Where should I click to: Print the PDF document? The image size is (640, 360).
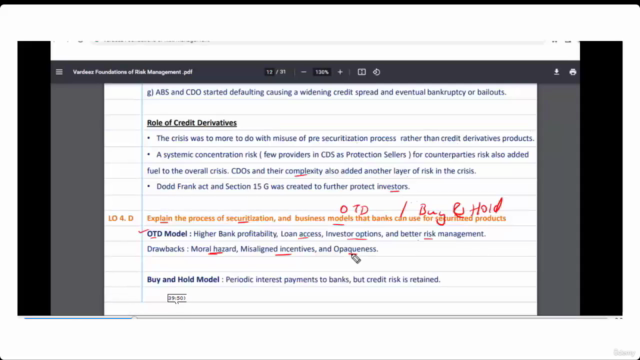(x=573, y=72)
